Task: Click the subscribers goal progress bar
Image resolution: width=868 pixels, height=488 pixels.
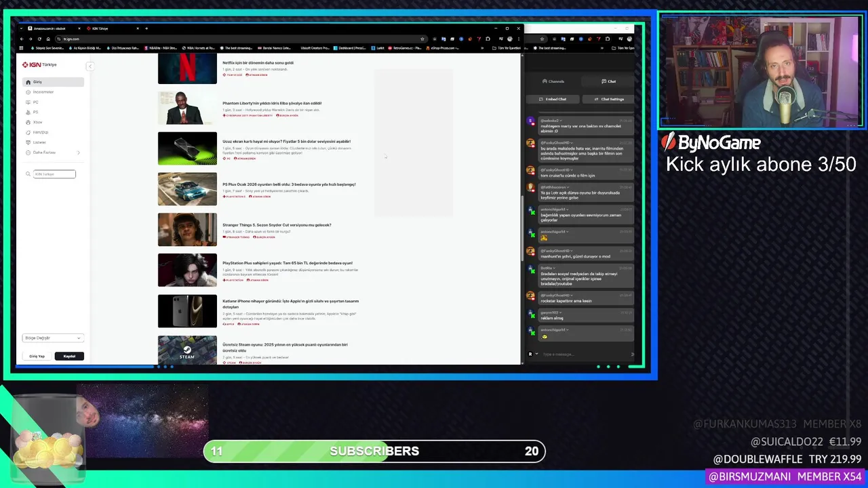Action: pyautogui.click(x=374, y=451)
